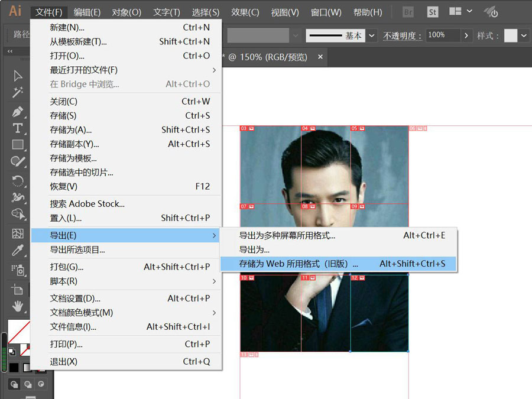Screen dimensions: 532x399
Task: Open the arrange documents layout icon
Action: (455, 12)
